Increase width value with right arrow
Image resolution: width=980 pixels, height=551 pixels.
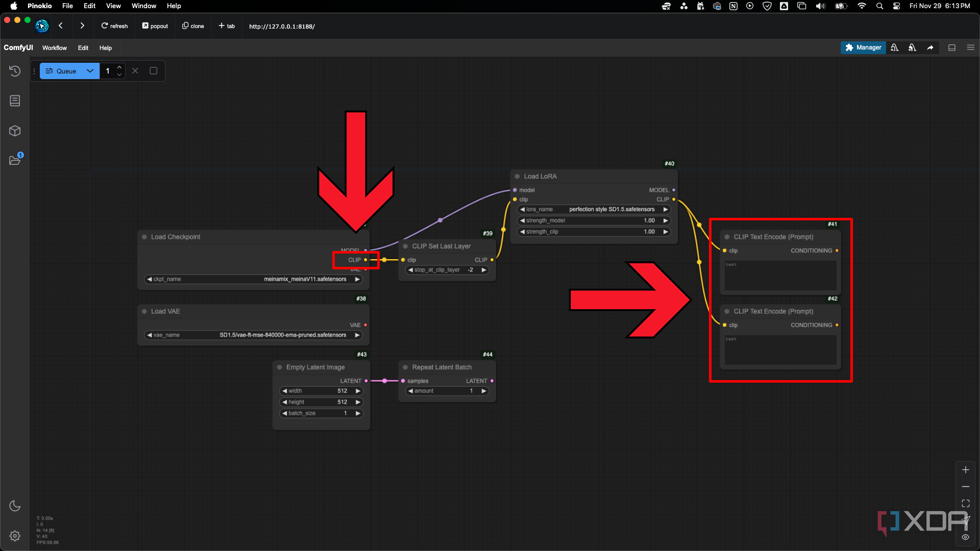pyautogui.click(x=358, y=391)
